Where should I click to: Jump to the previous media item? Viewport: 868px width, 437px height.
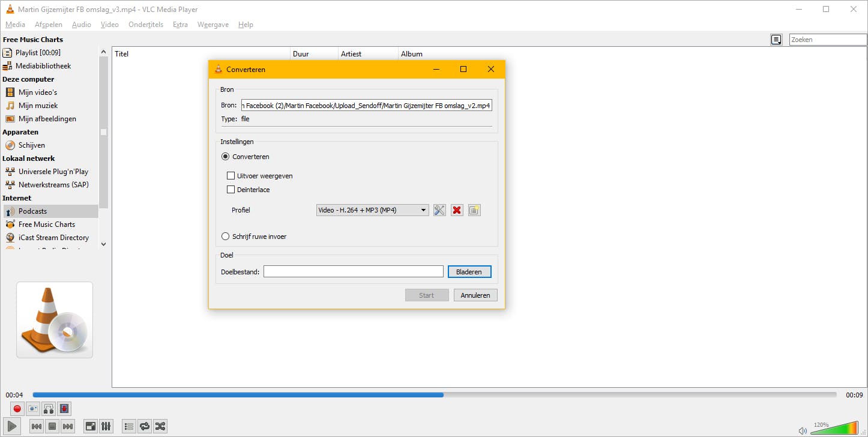[37, 426]
